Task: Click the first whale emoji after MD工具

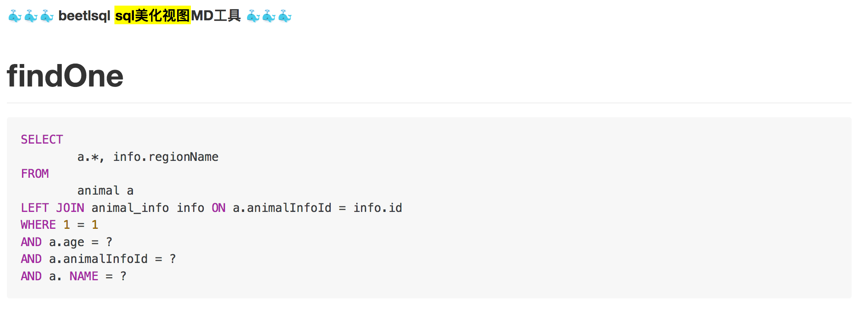Action: (x=253, y=16)
